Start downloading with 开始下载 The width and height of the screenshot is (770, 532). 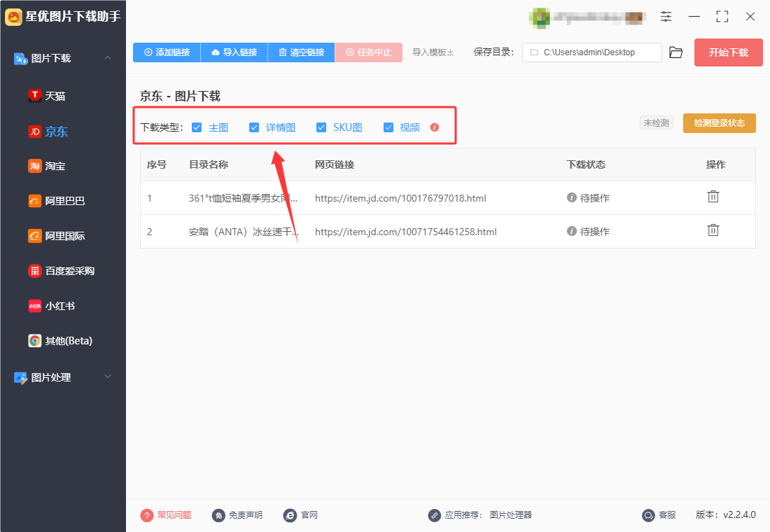point(728,52)
